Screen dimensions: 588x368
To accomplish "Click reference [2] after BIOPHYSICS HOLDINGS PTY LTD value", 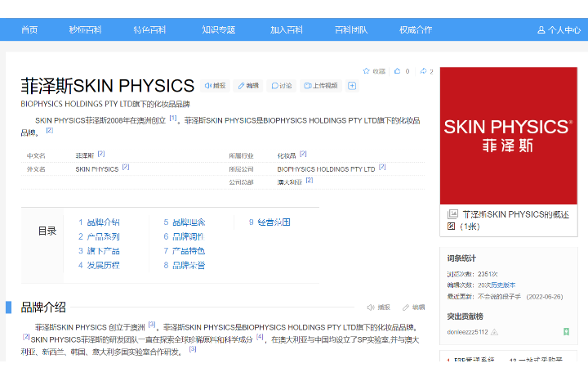I will coord(382,167).
